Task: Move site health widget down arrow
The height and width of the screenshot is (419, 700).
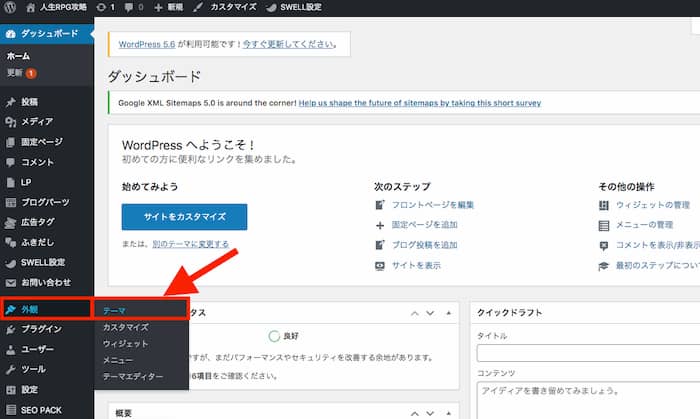Action: coord(430,313)
